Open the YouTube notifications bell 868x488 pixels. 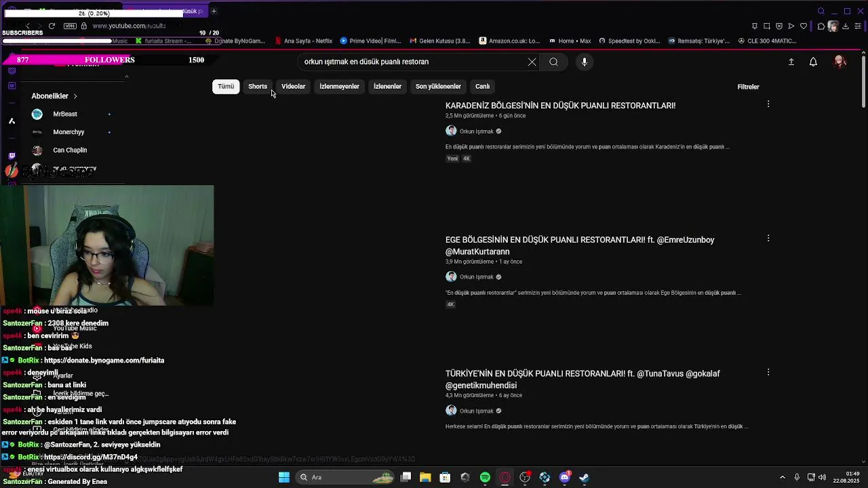(813, 62)
